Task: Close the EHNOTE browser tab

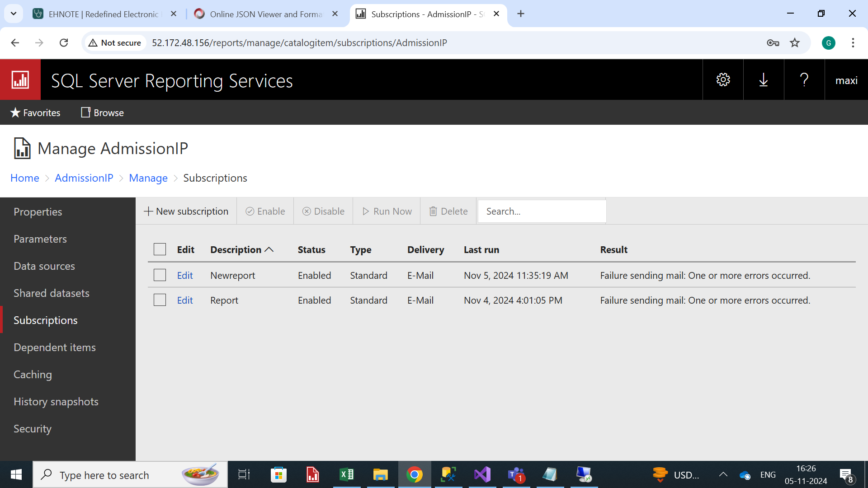Action: pos(174,14)
